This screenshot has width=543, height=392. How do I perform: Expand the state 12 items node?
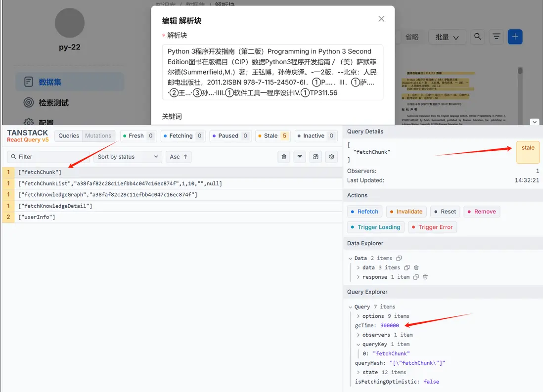coord(358,372)
